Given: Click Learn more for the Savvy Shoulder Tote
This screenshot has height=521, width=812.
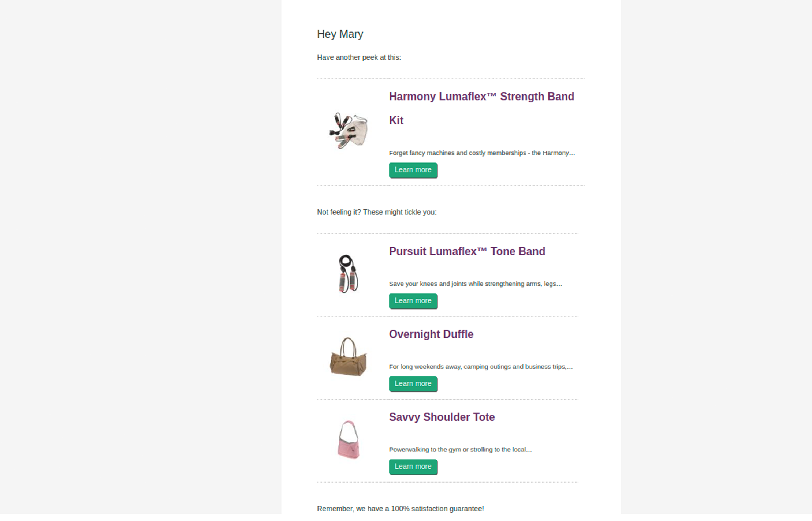Looking at the screenshot, I should [x=413, y=467].
